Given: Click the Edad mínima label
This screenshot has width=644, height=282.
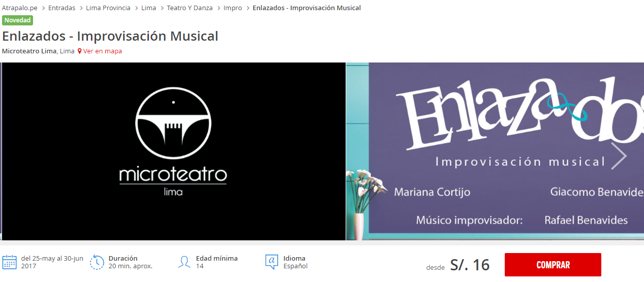Looking at the screenshot, I should [x=217, y=258].
